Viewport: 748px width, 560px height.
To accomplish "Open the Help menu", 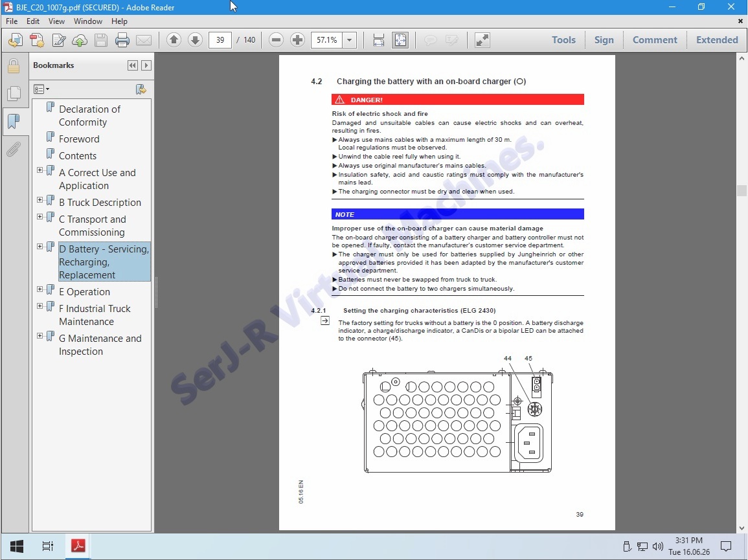I will [119, 21].
